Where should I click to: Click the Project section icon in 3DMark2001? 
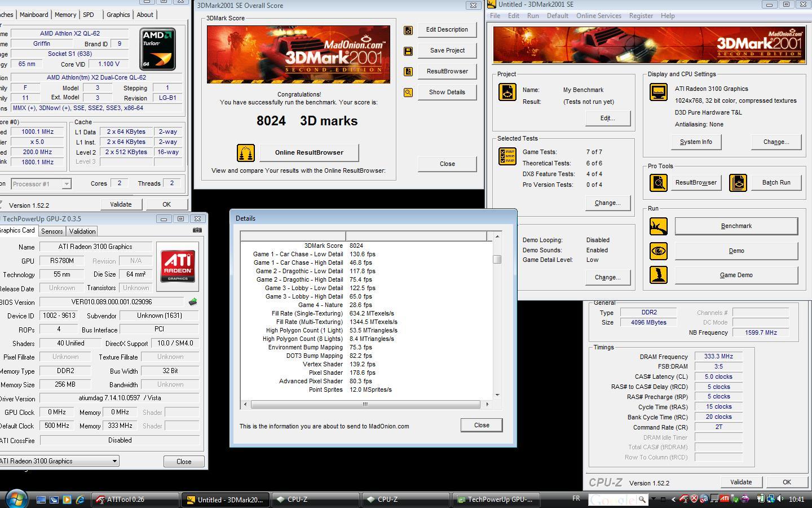point(507,92)
